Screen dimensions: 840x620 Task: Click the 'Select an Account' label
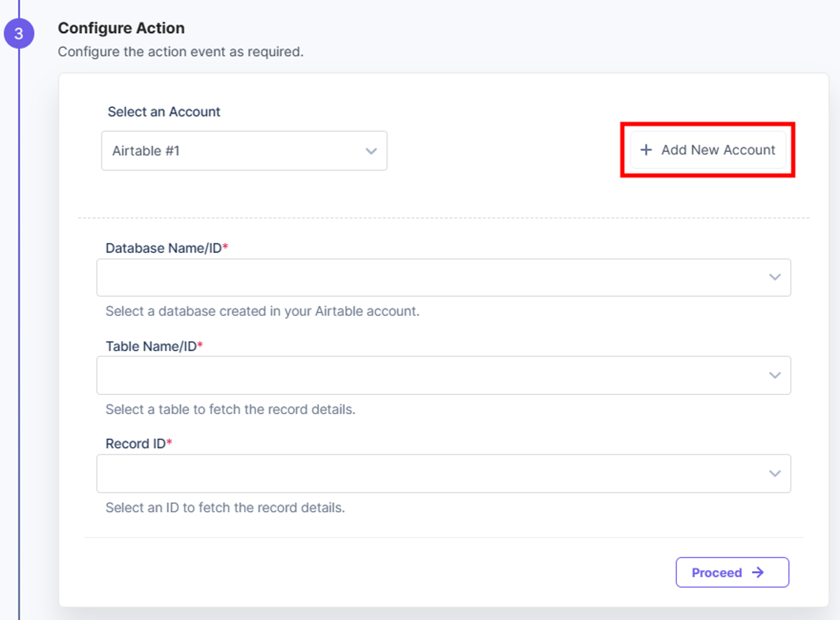(x=164, y=112)
